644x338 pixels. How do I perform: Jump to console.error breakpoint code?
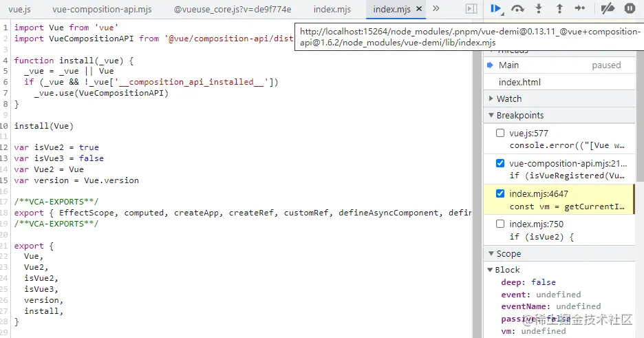[567, 145]
